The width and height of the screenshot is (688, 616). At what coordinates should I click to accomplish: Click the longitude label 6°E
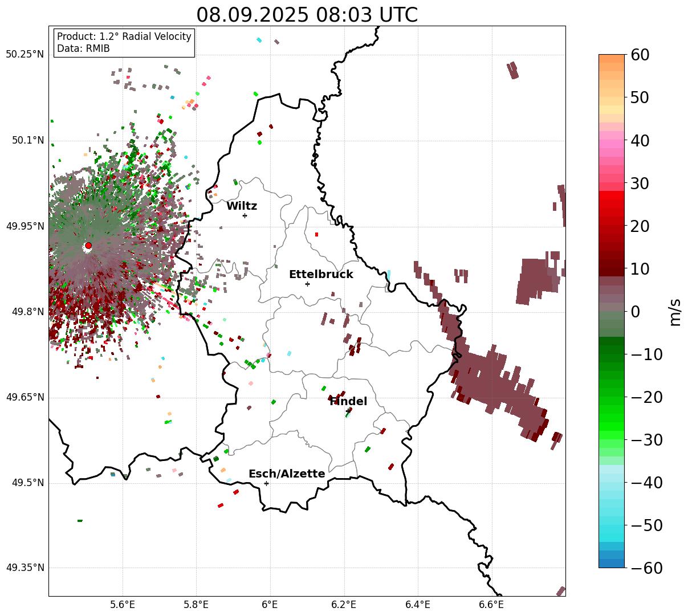click(270, 605)
